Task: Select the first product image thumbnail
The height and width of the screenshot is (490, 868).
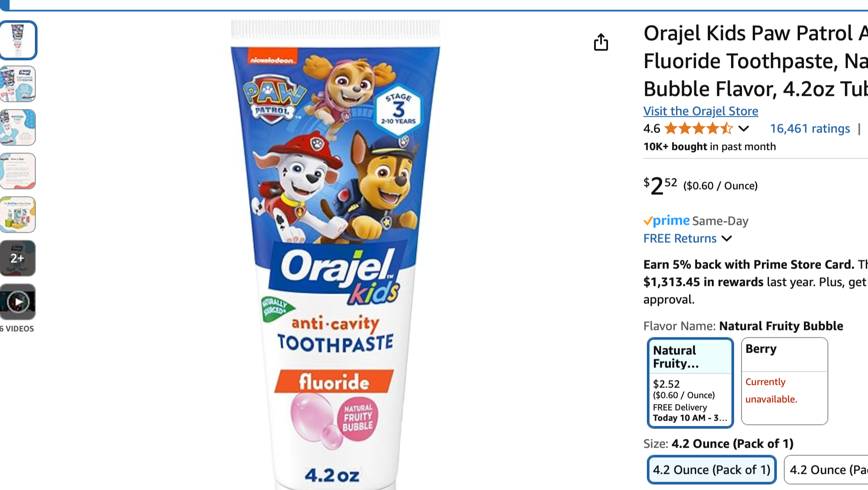Action: (x=18, y=40)
